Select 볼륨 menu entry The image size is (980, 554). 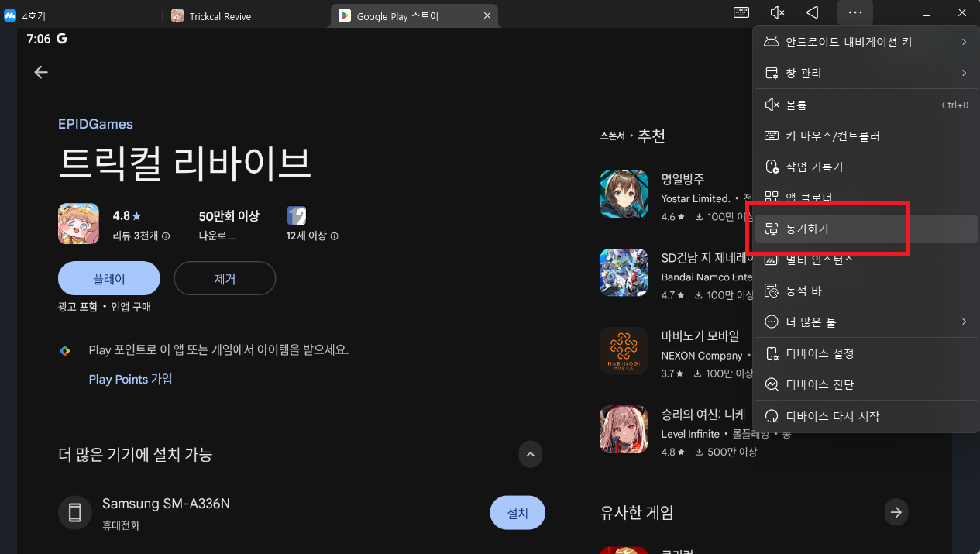tap(866, 105)
